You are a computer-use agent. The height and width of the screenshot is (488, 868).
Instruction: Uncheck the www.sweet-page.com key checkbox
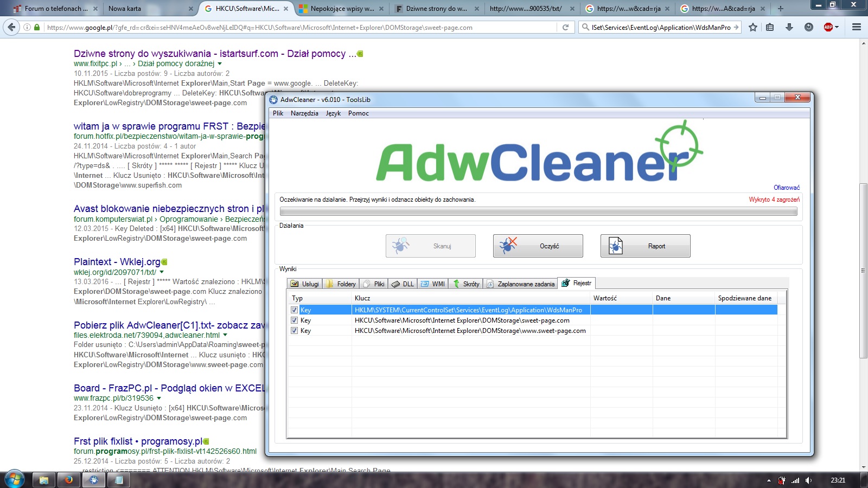(x=294, y=331)
